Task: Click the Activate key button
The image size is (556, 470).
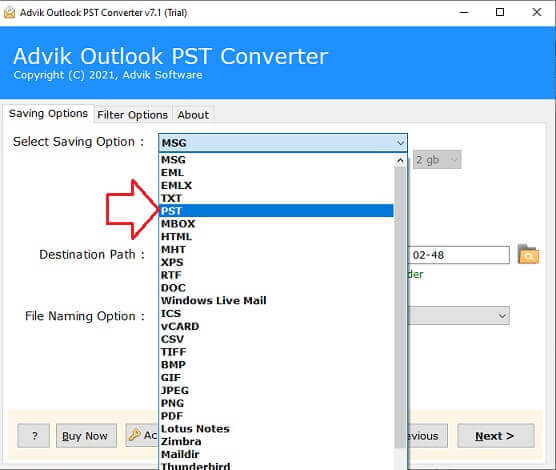Action: (142, 435)
